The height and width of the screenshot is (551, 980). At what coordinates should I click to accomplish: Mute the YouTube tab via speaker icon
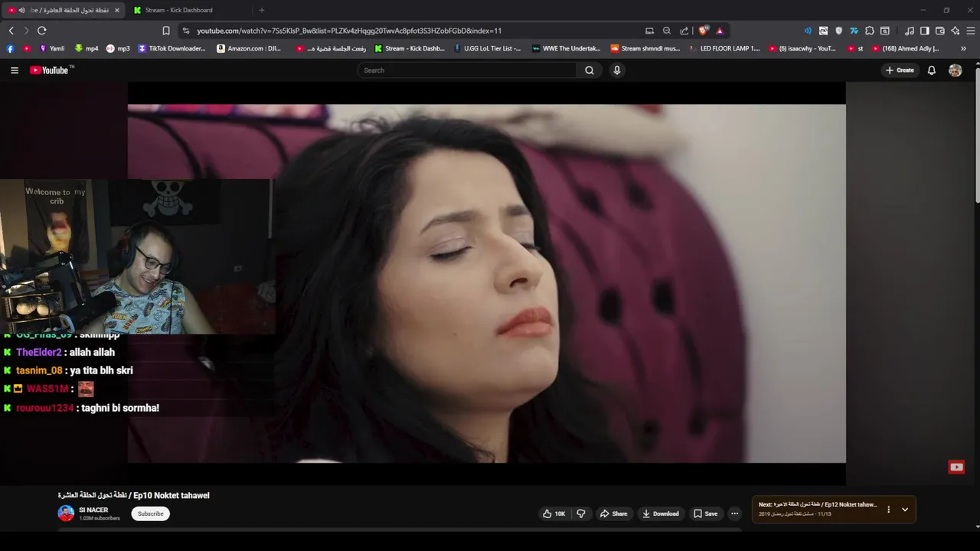[x=21, y=10]
